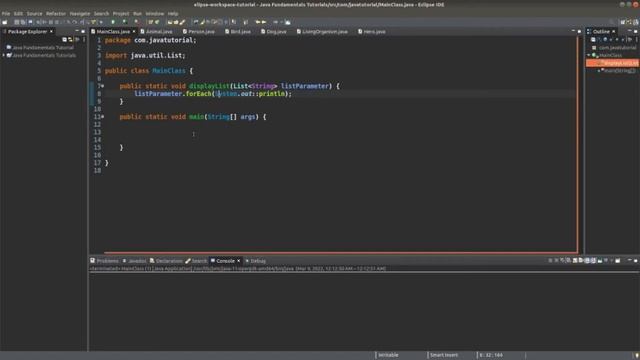The width and height of the screenshot is (640, 360).
Task: Open the Run menu
Action: click(137, 13)
